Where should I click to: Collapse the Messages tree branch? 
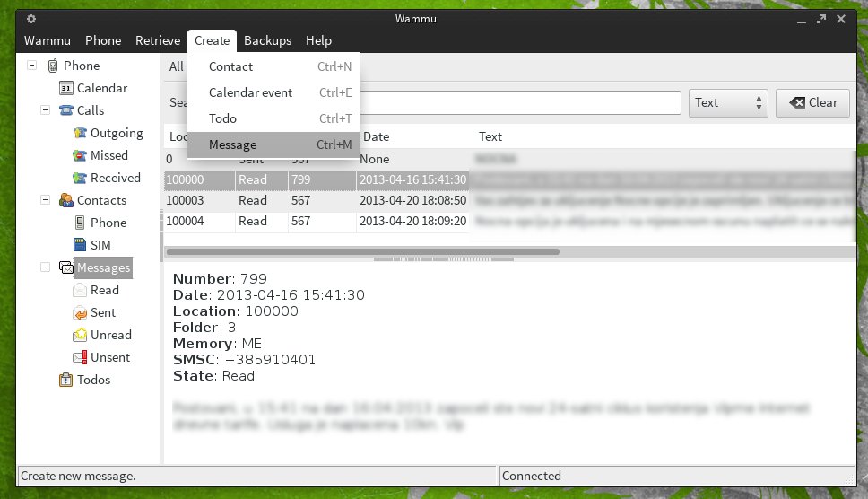click(x=46, y=267)
